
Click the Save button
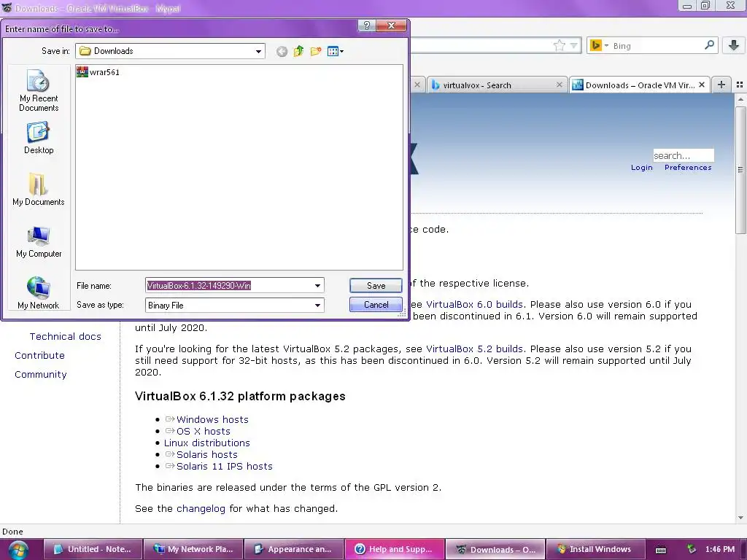pos(376,286)
